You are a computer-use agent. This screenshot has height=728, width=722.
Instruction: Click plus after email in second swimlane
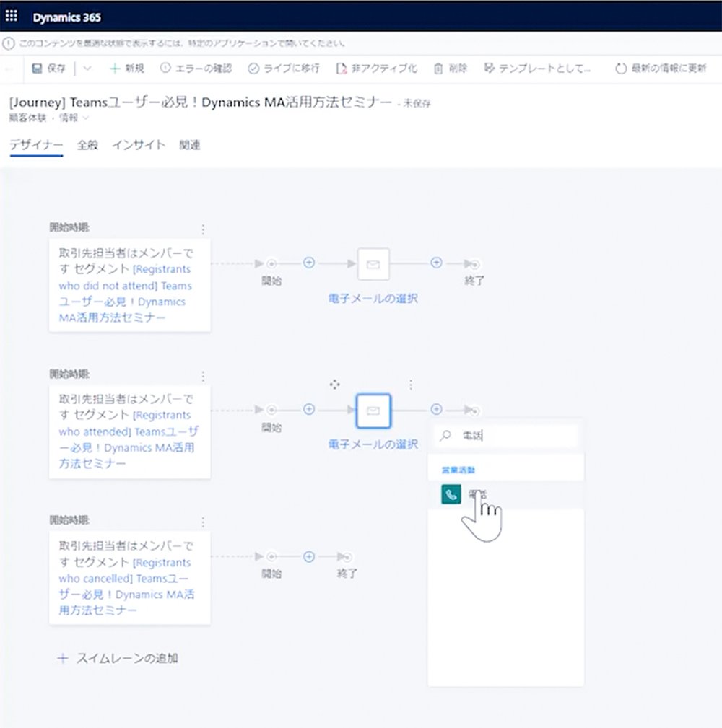coord(436,409)
